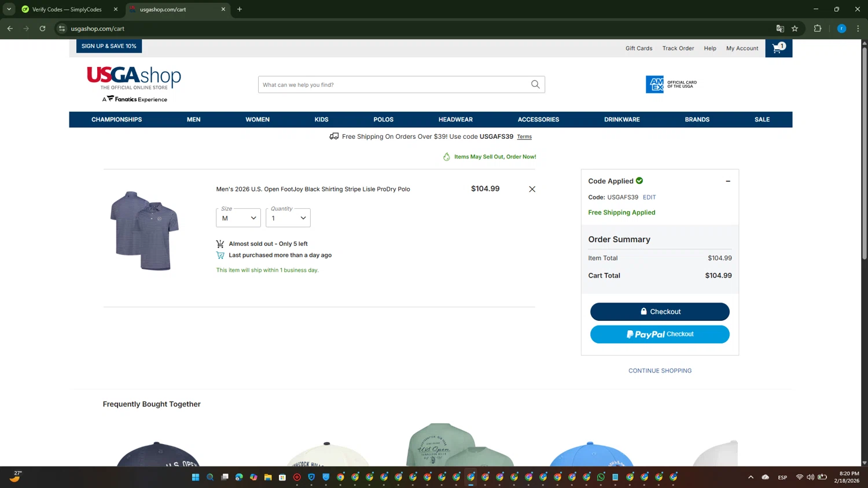Open the browser extensions icon

point(818,28)
